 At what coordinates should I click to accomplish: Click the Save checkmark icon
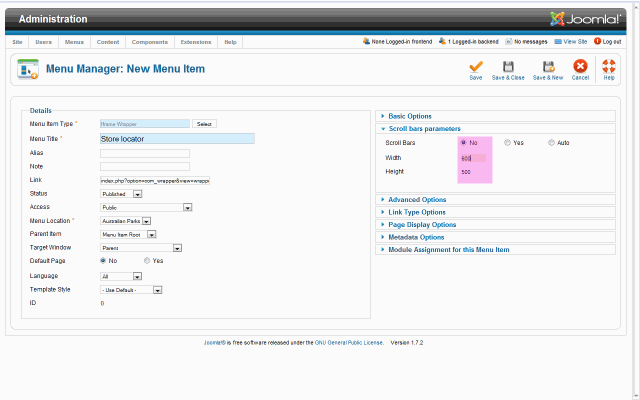pos(475,66)
